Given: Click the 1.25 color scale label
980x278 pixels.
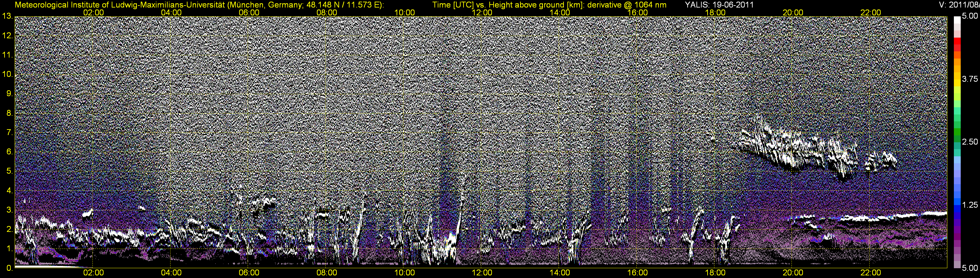Looking at the screenshot, I should 971,205.
